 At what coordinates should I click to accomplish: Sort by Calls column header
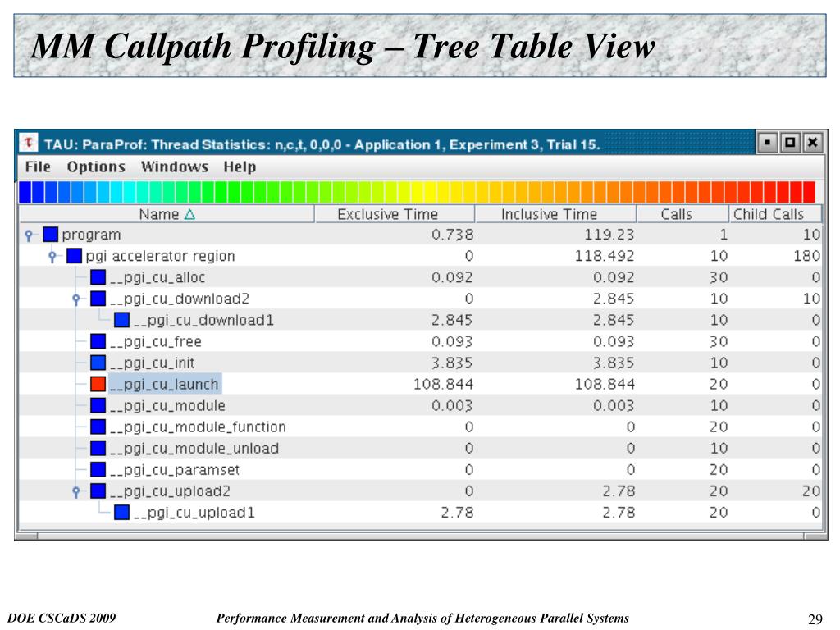coord(682,214)
